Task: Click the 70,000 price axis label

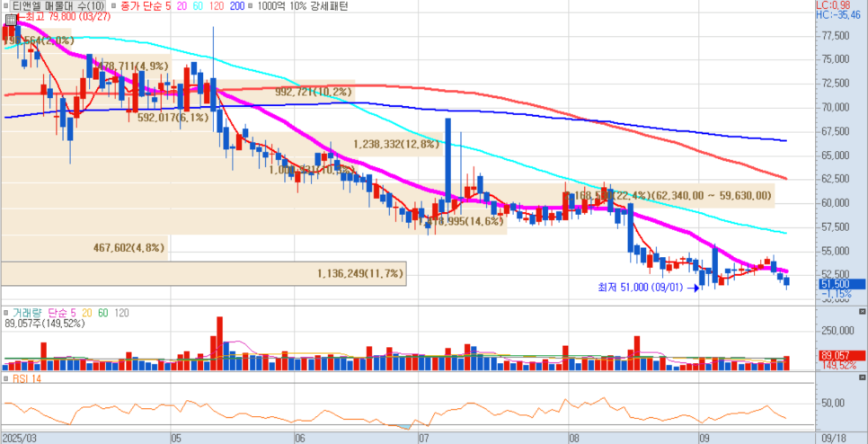Action: [836, 107]
